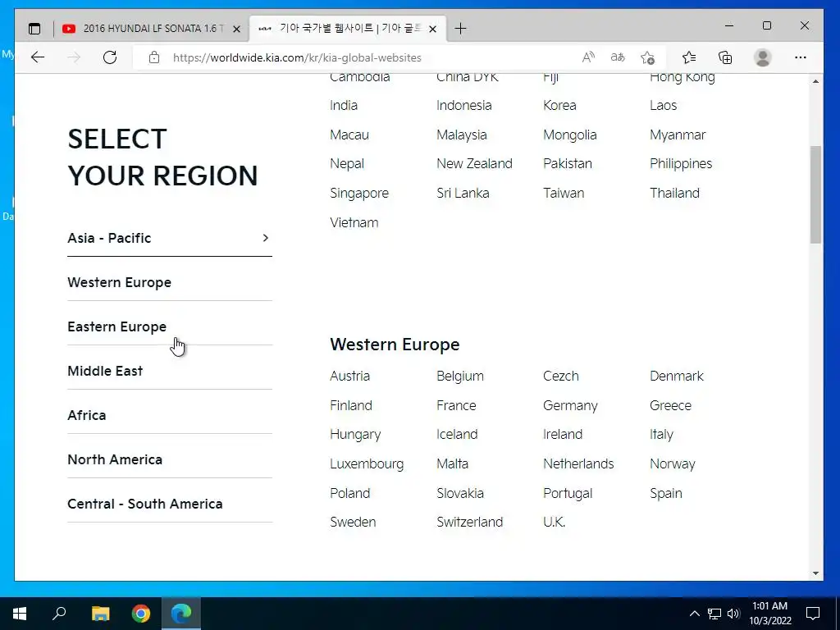The height and width of the screenshot is (630, 840).
Task: Open the U.K. website link
Action: (554, 523)
